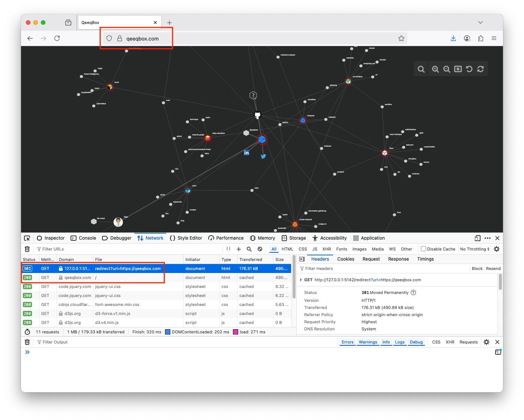
Task: Open the downloads panel
Action: tap(453, 38)
